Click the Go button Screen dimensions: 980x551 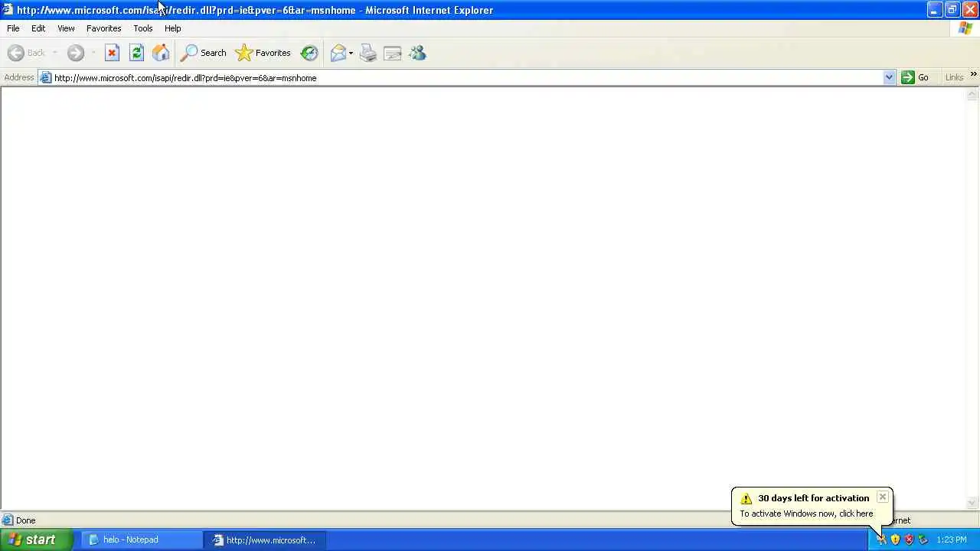(x=915, y=77)
